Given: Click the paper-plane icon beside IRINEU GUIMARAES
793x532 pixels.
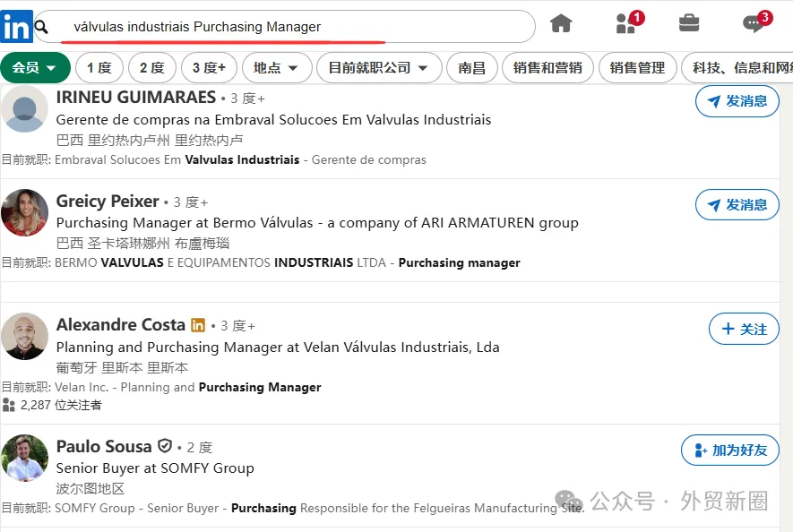Looking at the screenshot, I should coord(713,101).
